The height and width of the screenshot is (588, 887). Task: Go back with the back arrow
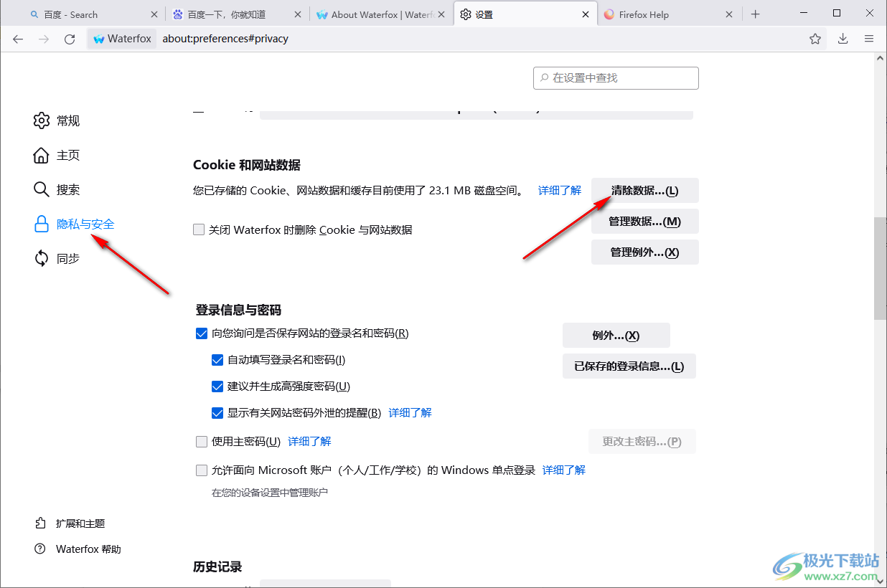coord(18,39)
